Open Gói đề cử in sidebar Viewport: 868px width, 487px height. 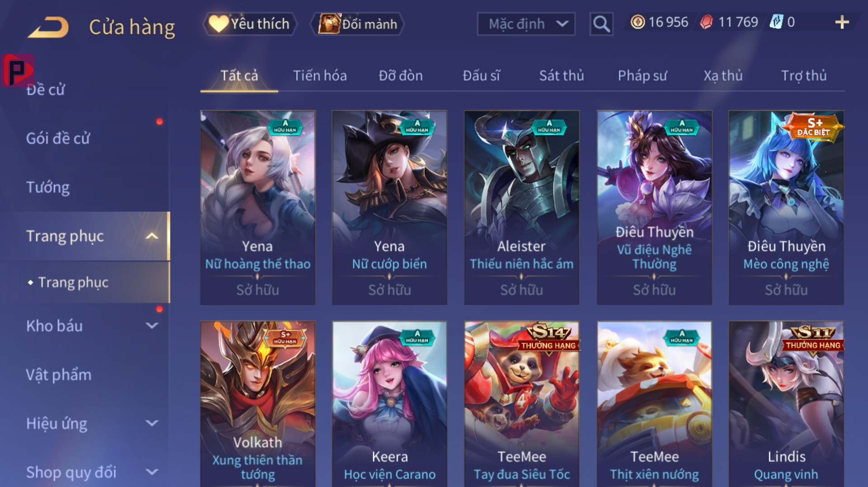tap(58, 138)
